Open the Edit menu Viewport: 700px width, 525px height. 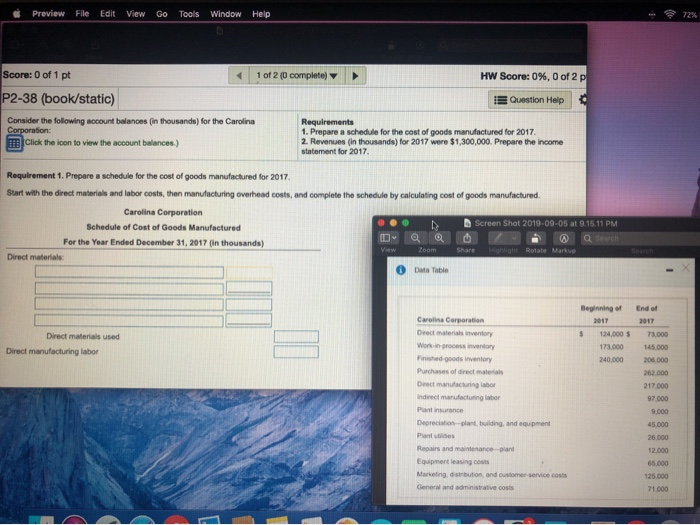(x=108, y=14)
